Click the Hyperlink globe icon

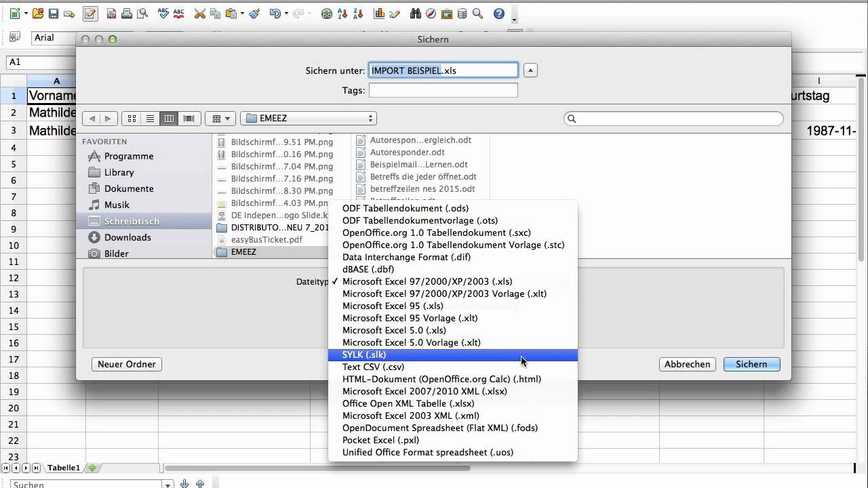coord(327,13)
